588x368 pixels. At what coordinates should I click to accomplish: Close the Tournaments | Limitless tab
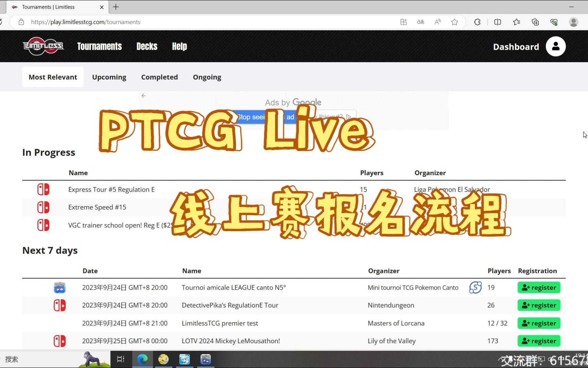tap(102, 7)
